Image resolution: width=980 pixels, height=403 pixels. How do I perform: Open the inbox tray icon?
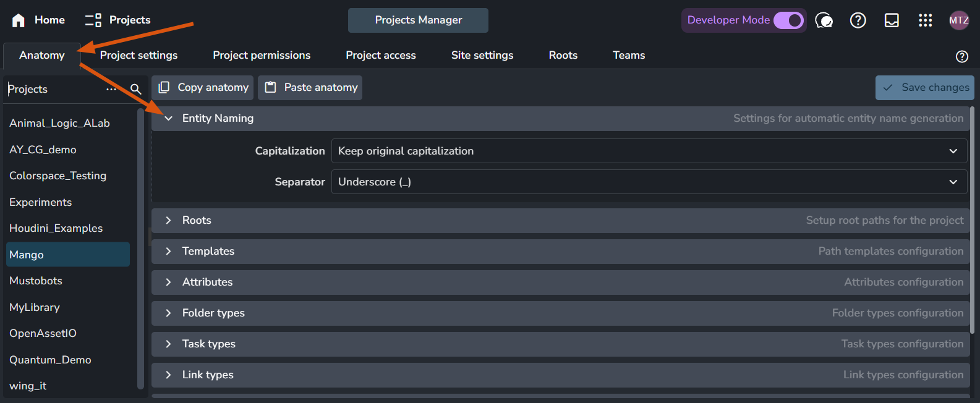(x=892, y=20)
